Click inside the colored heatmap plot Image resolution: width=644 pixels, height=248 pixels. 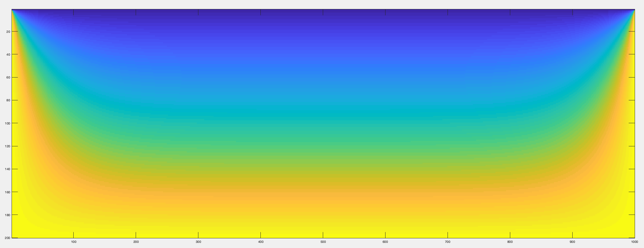point(323,124)
